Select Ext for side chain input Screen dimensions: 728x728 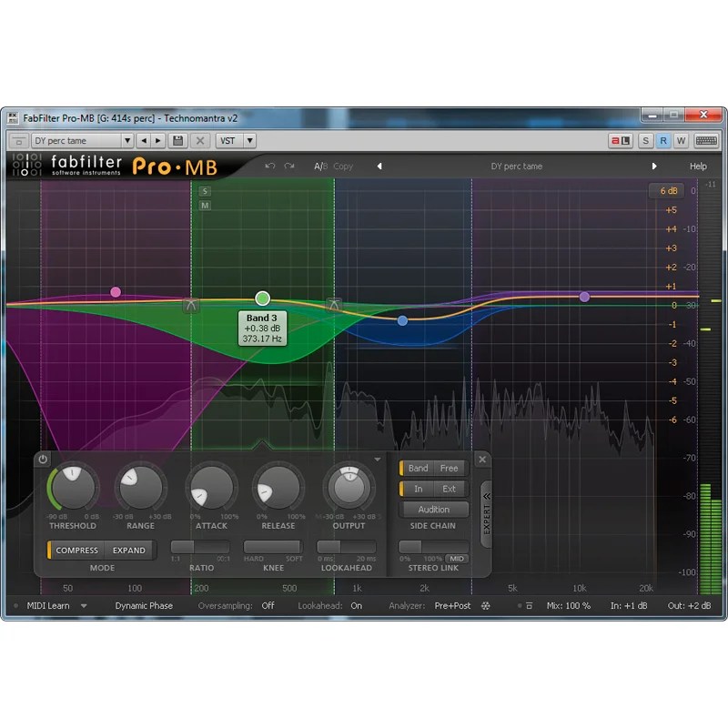(x=449, y=489)
